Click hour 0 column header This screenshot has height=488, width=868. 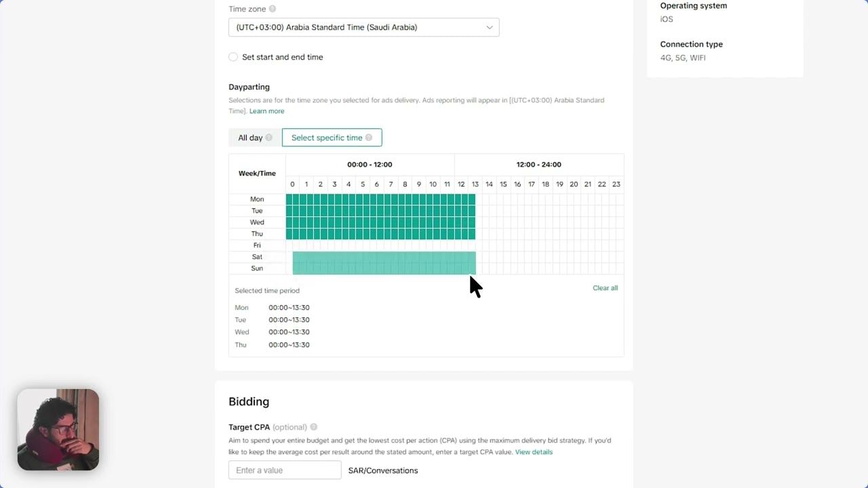tap(292, 184)
